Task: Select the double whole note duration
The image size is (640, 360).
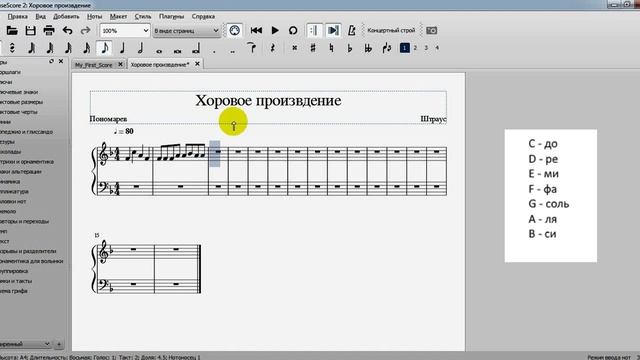Action: pyautogui.click(x=177, y=51)
